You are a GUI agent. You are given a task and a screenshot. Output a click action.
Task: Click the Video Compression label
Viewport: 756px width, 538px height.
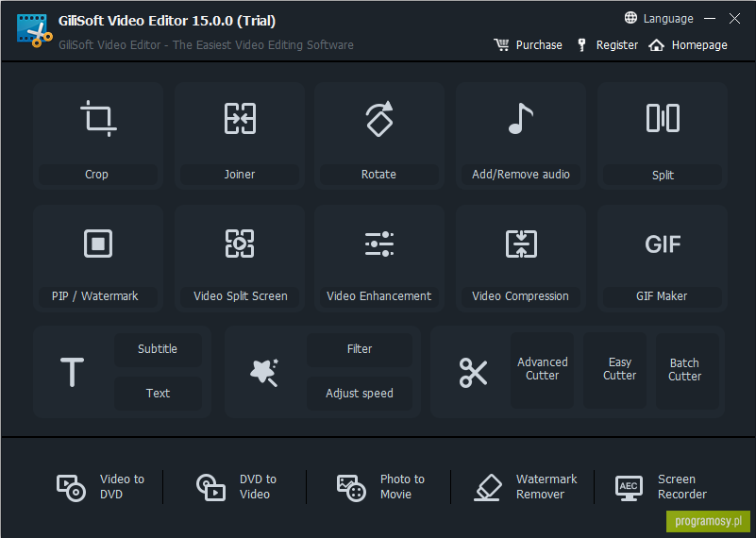521,296
